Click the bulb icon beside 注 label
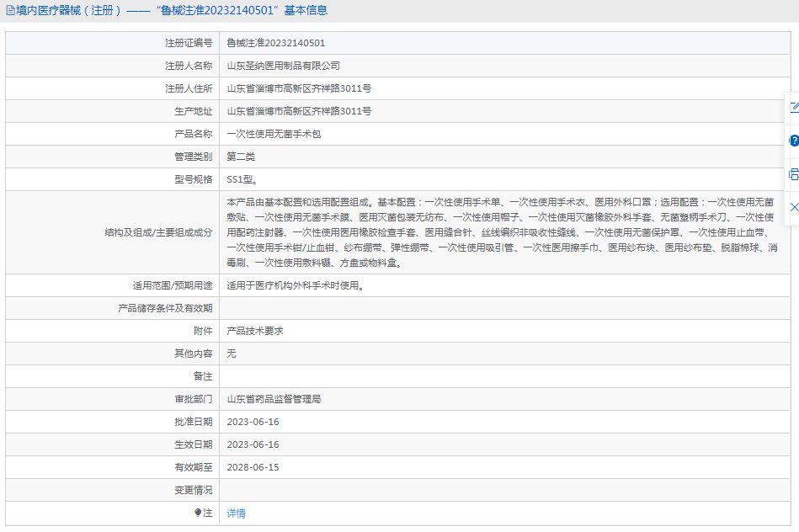This screenshot has width=799, height=532. coord(198,513)
